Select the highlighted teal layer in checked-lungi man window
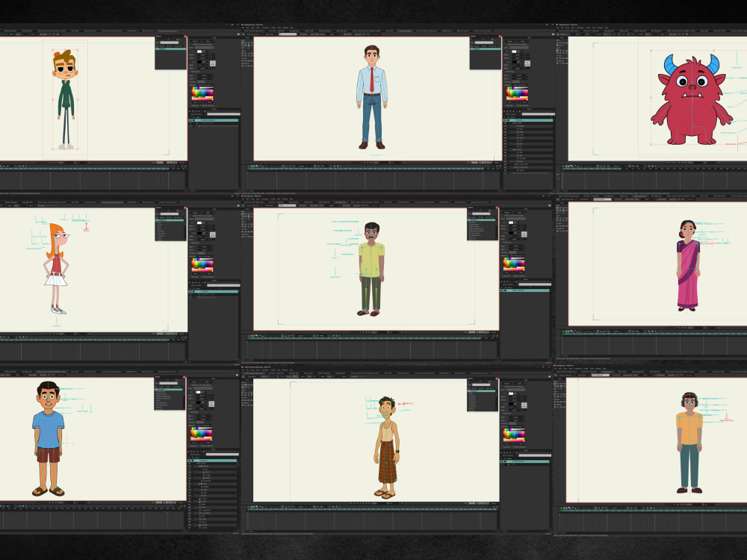The height and width of the screenshot is (560, 747). tap(524, 461)
